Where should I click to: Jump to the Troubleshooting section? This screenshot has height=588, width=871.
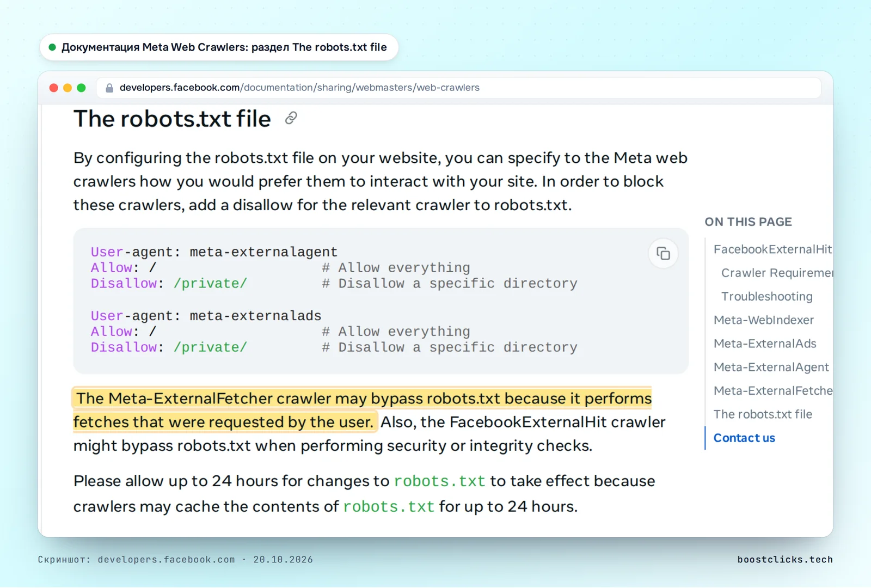[x=766, y=296]
